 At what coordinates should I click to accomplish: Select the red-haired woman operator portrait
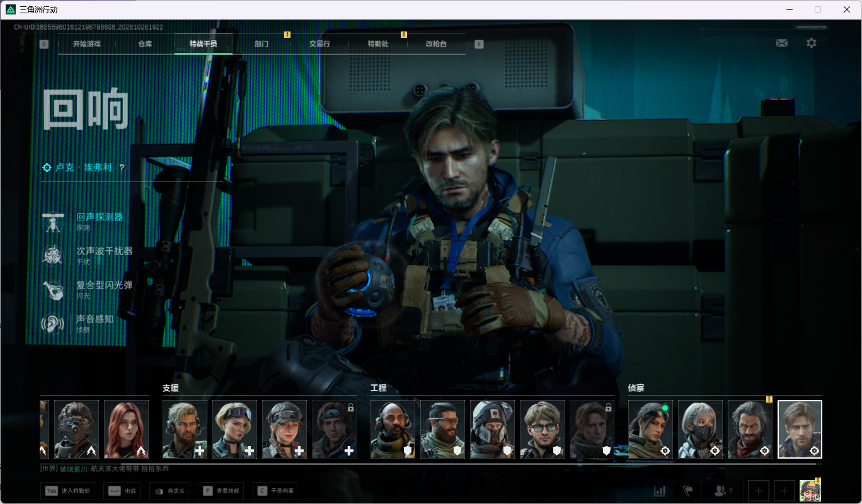coord(127,429)
